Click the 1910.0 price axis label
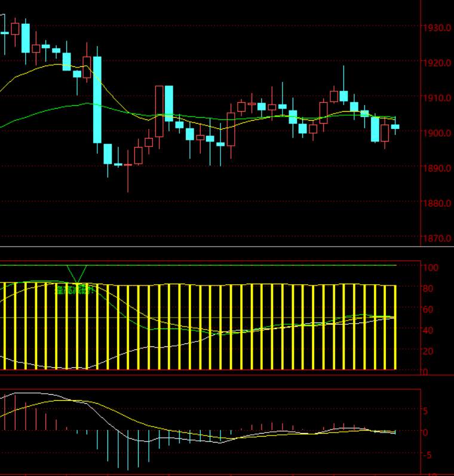The height and width of the screenshot is (476, 454). pyautogui.click(x=437, y=98)
